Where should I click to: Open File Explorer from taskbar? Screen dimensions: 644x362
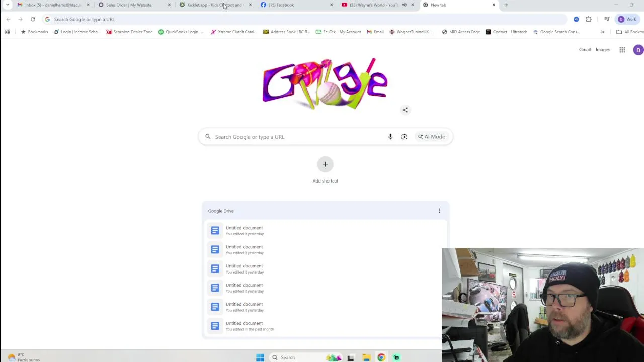pos(366,357)
